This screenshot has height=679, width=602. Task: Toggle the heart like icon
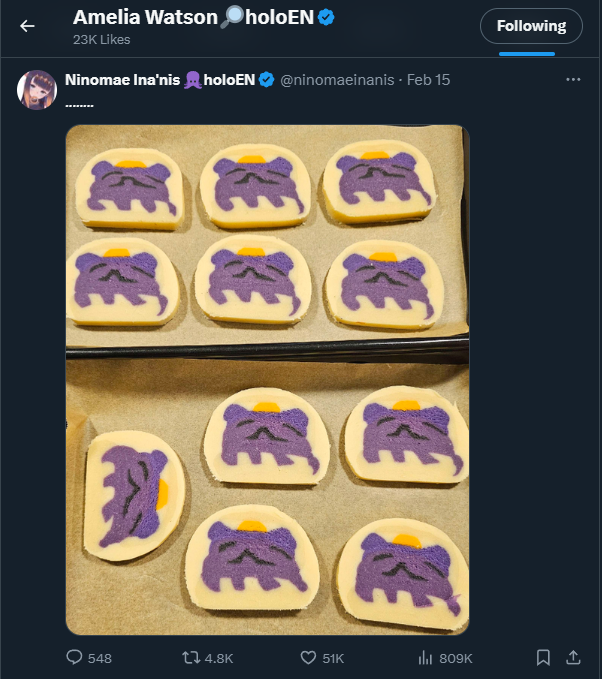[x=309, y=657]
